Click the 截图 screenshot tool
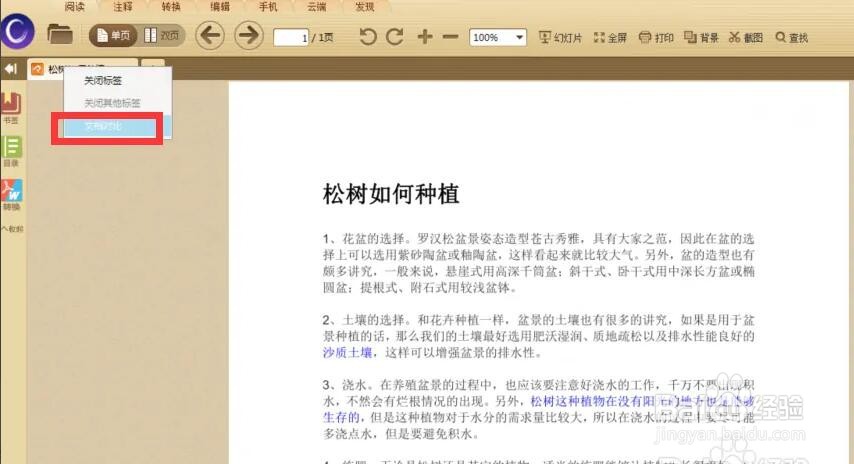 [746, 38]
